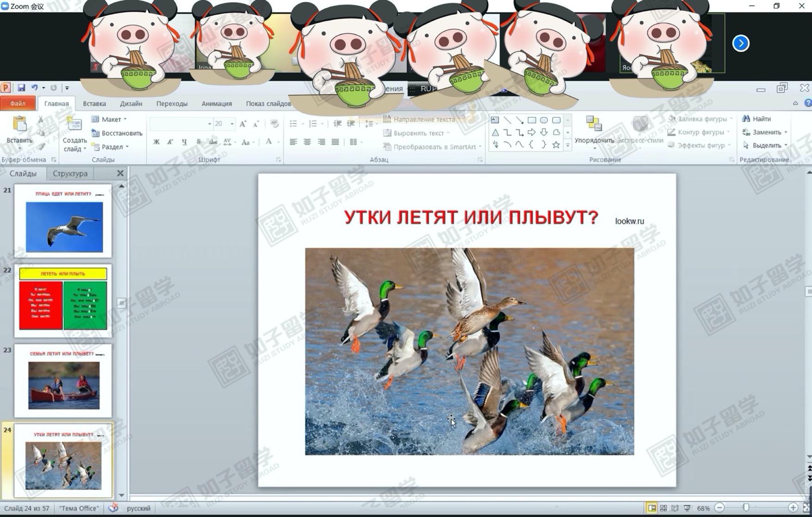This screenshot has width=812, height=517.
Task: Click the Arrange (Упорядочить) icon
Action: coord(593,124)
